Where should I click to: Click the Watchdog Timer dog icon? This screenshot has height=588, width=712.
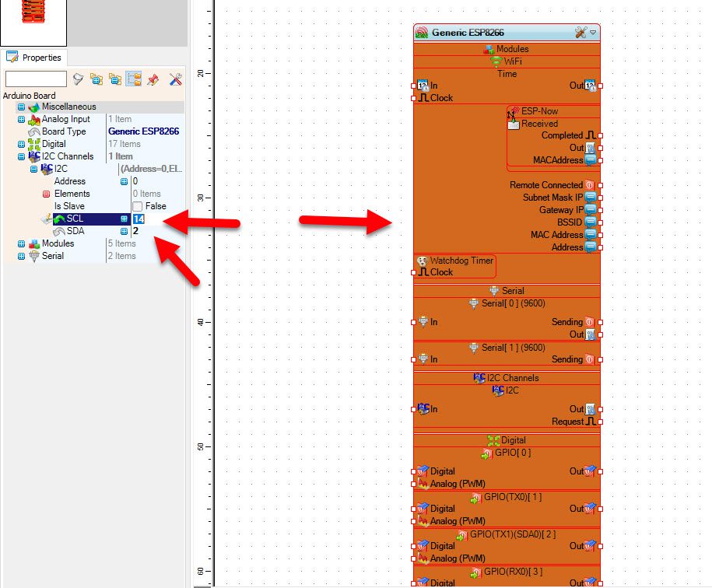[x=423, y=261]
